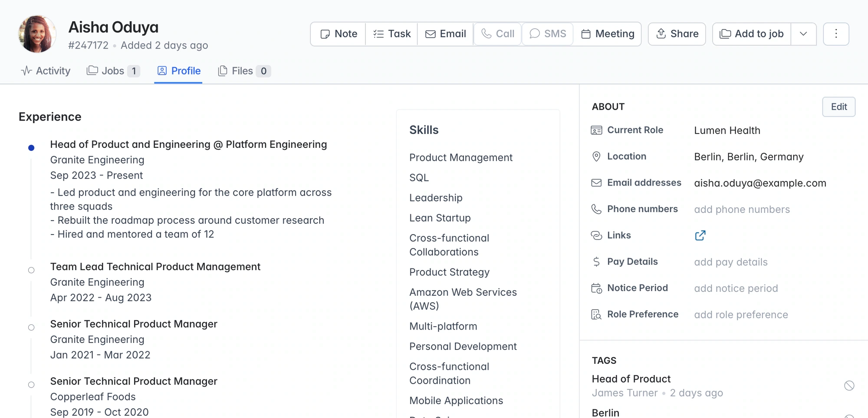Add phone numbers placeholder field
This screenshot has width=868, height=418.
tap(742, 209)
